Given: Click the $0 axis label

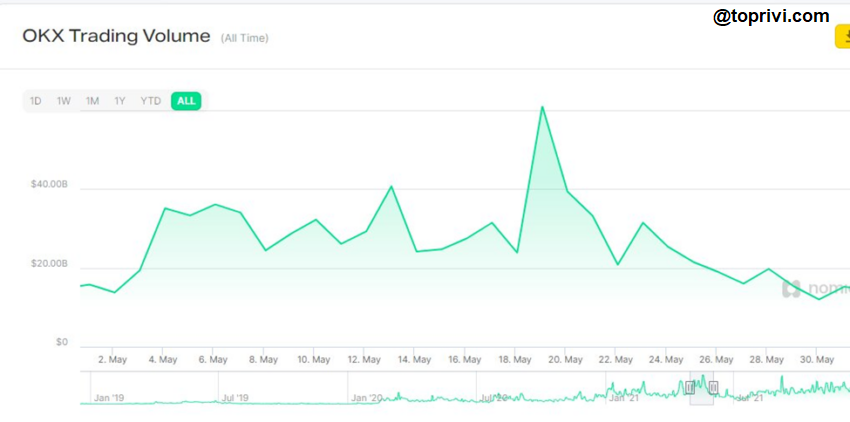Looking at the screenshot, I should (62, 343).
